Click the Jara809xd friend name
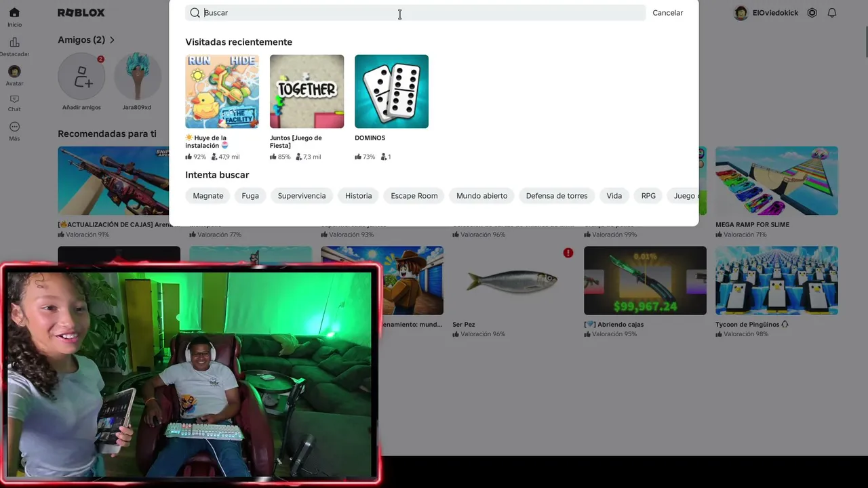This screenshot has height=488, width=868. (137, 107)
